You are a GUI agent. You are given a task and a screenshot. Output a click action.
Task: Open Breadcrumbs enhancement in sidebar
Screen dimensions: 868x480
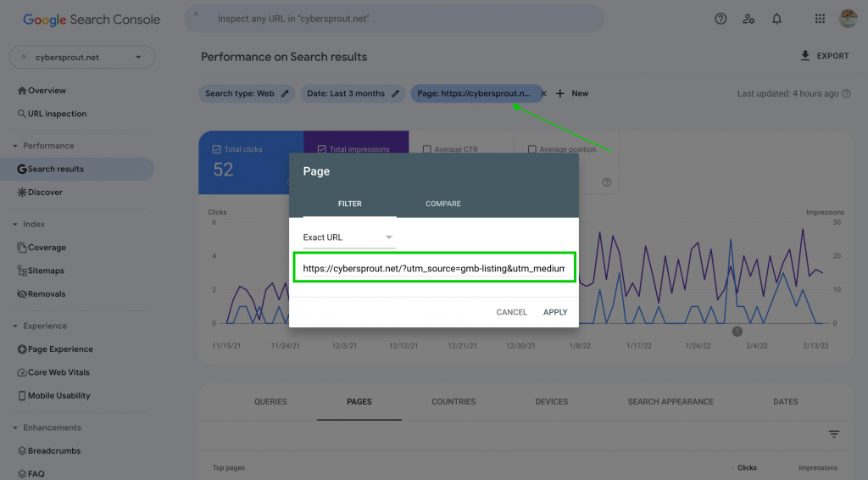(48, 450)
